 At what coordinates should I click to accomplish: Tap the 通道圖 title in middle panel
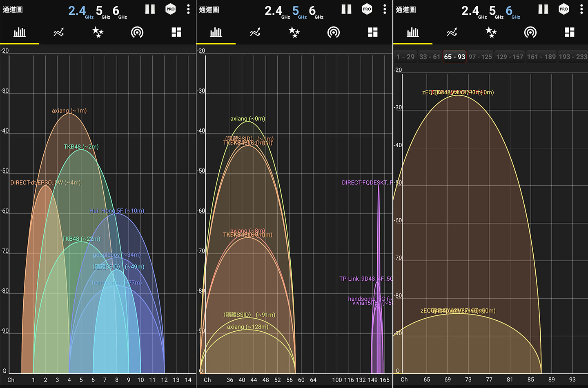coord(209,9)
